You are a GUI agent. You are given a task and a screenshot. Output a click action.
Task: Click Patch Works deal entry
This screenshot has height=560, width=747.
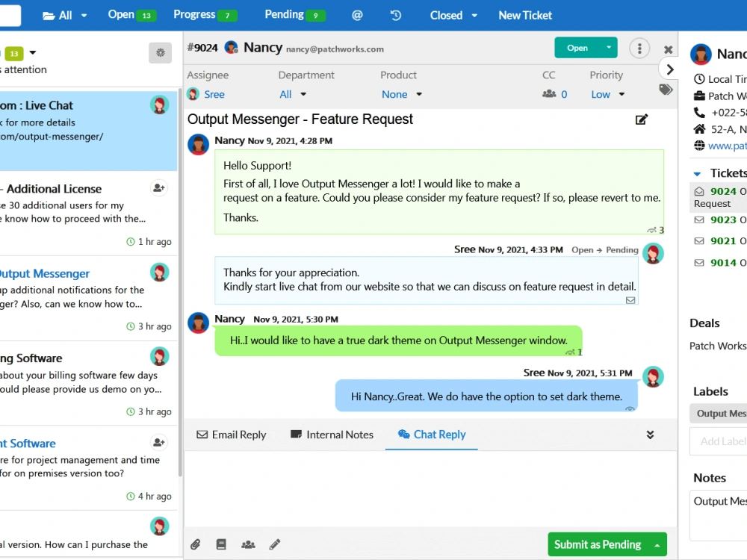coord(717,346)
